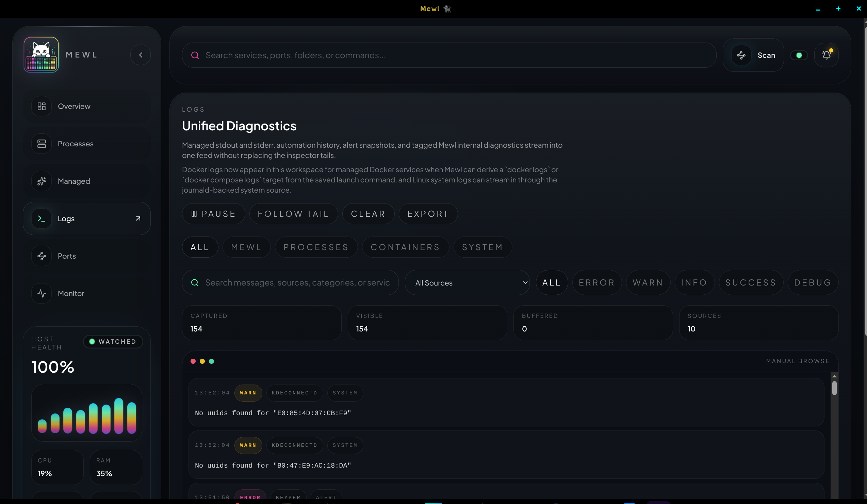Open Ports icon in sidebar
Viewport: 867px width, 504px height.
(x=42, y=256)
